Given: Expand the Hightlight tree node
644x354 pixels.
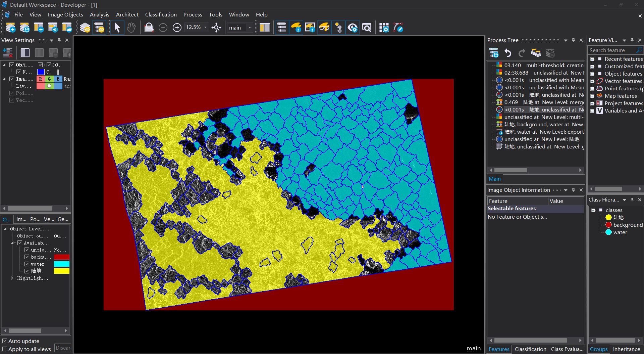Looking at the screenshot, I should point(12,278).
